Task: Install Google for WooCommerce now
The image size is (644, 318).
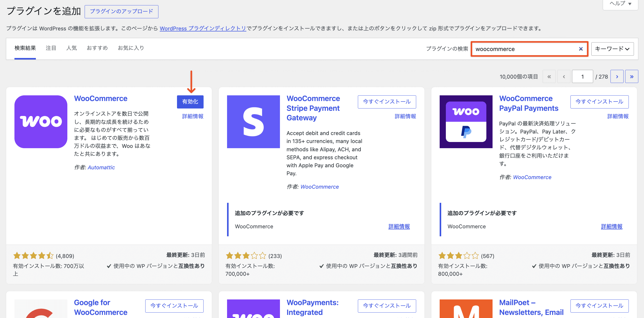Action: pos(174,306)
